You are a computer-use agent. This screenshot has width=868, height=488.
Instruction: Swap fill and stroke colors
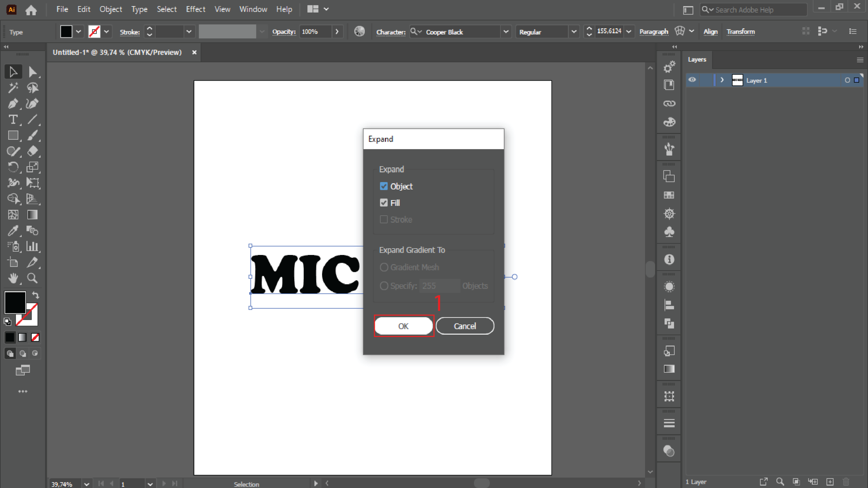36,295
